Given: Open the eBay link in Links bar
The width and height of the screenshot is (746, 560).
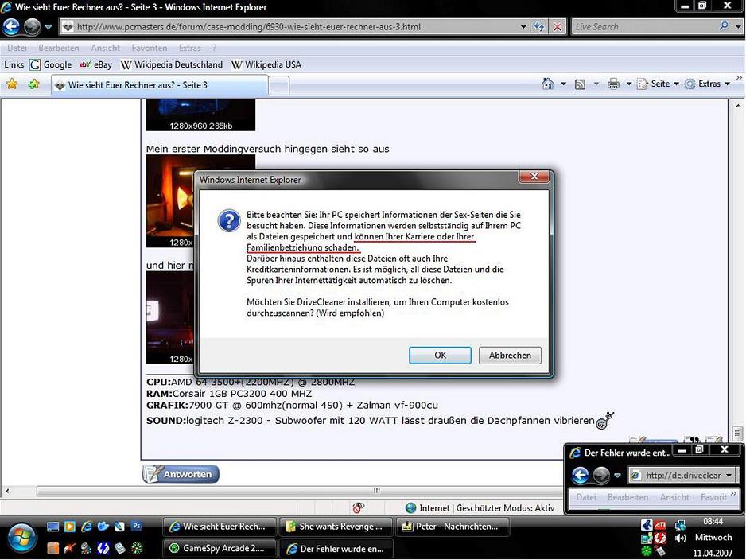Looking at the screenshot, I should 95,64.
